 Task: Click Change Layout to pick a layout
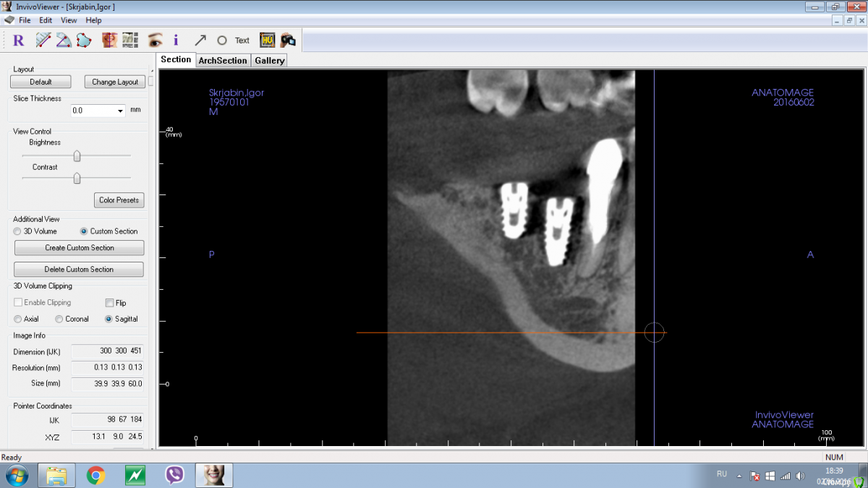(x=115, y=82)
